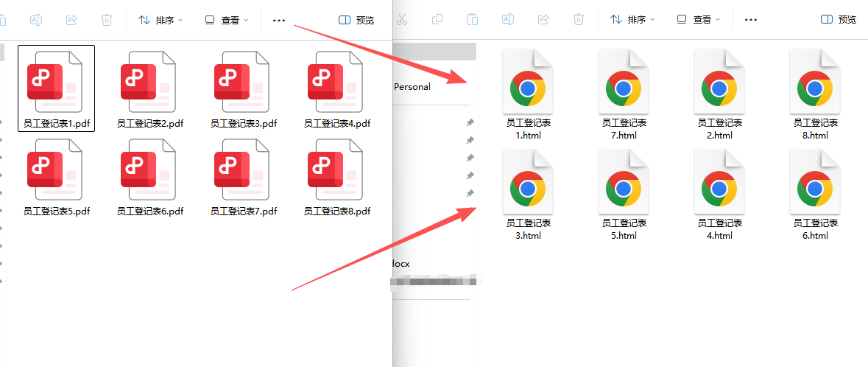Click the Delete trash icon in left window
868x367 pixels.
(107, 20)
